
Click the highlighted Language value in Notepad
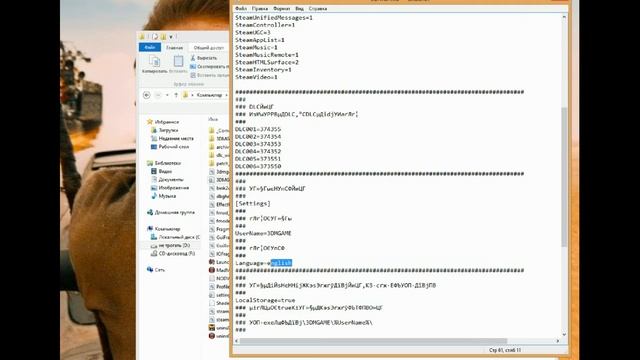click(x=282, y=263)
